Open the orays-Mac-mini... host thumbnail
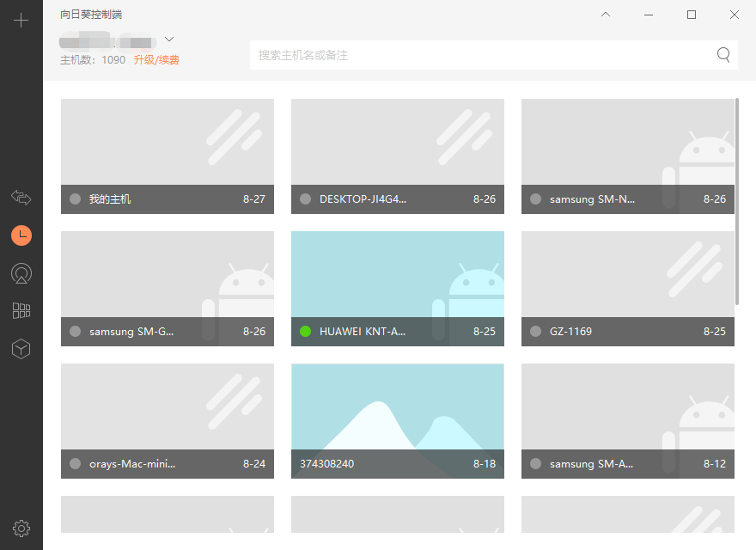This screenshot has width=756, height=550. click(168, 421)
